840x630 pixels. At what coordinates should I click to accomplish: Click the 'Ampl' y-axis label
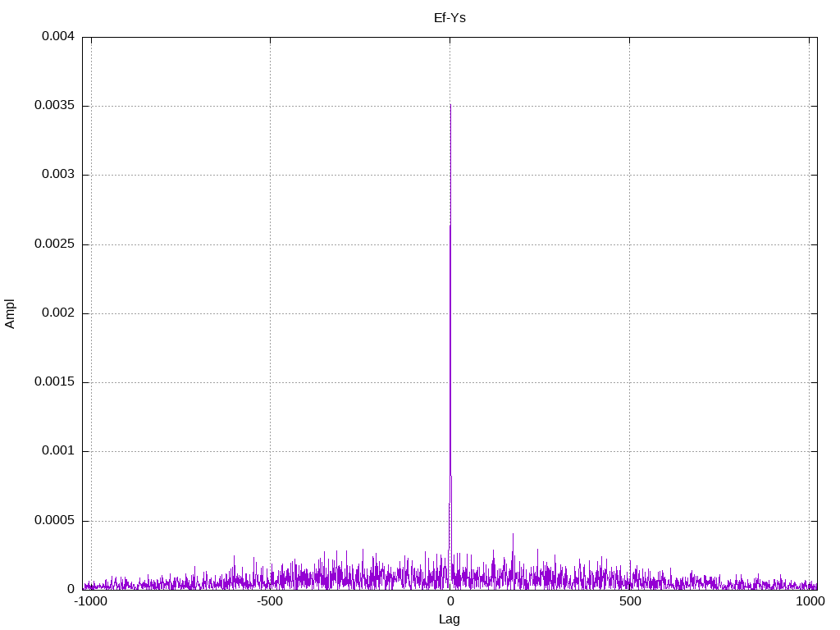click(10, 313)
